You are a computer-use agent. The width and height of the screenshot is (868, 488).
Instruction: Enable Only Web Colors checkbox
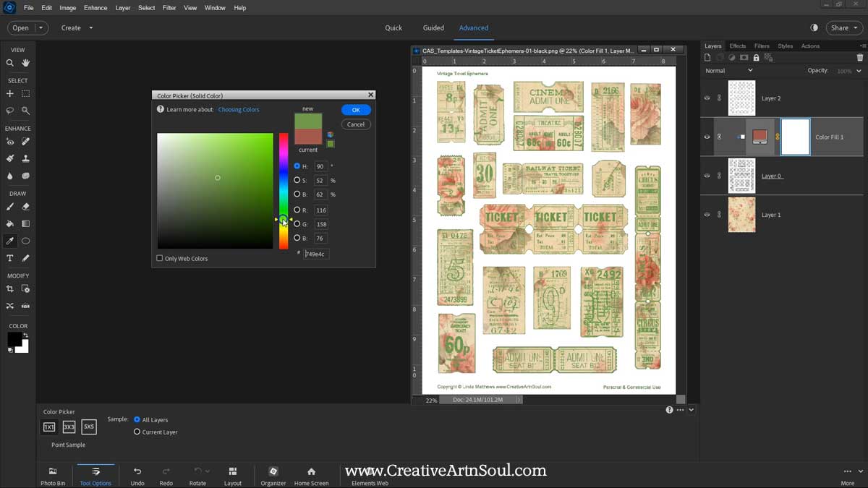tap(160, 258)
